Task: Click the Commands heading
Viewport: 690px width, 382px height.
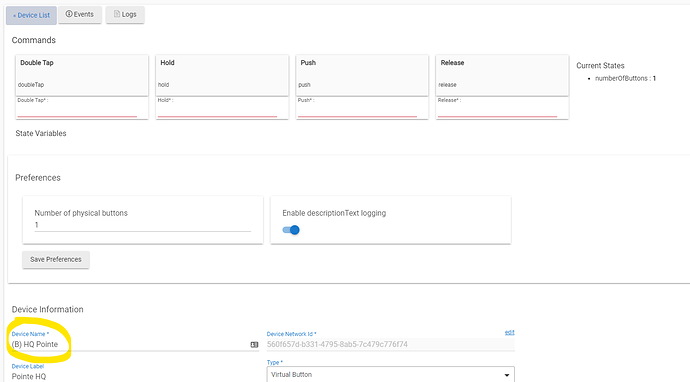Action: [34, 40]
